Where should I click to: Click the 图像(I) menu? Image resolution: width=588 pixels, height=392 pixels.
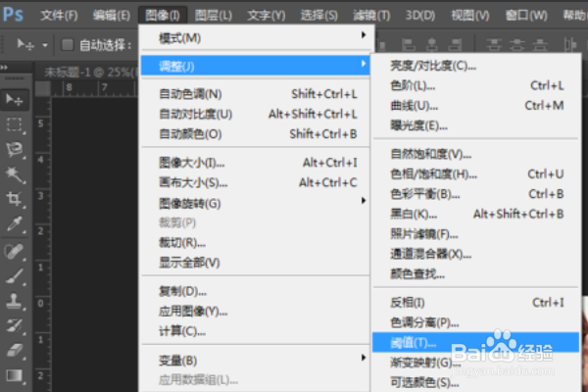pyautogui.click(x=163, y=16)
